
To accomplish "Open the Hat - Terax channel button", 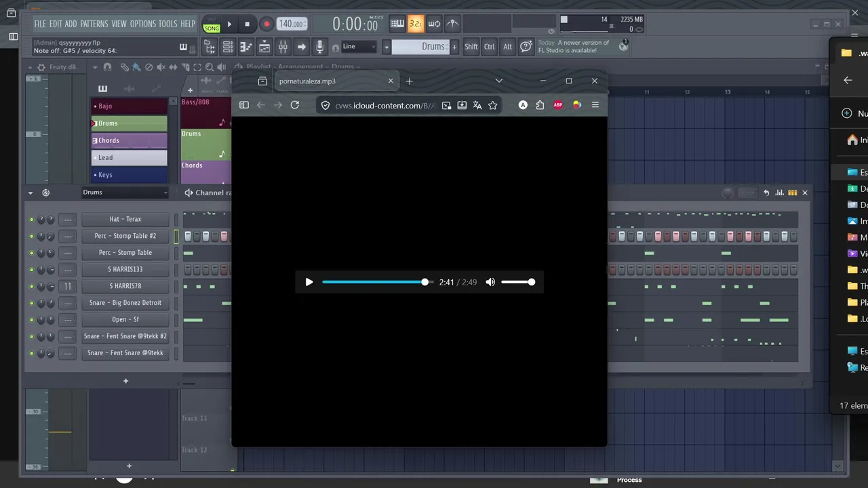I will 125,220.
